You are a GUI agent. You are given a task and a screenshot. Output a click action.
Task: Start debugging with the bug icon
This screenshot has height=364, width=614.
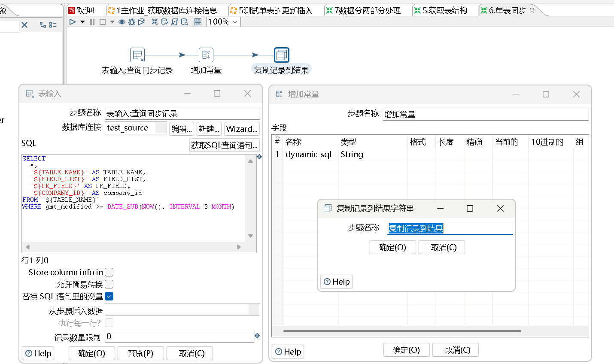(132, 22)
